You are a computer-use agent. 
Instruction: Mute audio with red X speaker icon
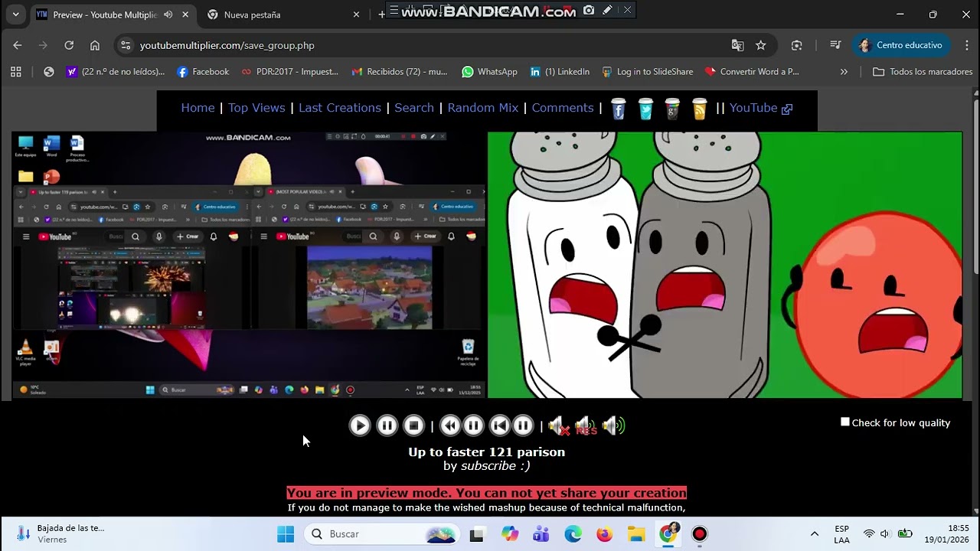(x=558, y=425)
